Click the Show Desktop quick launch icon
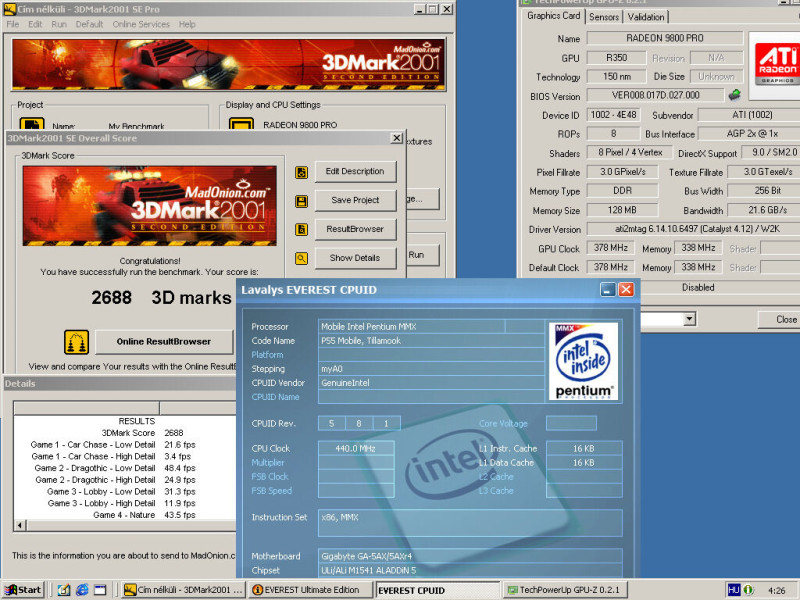Screen dimensions: 800x600 click(64, 590)
